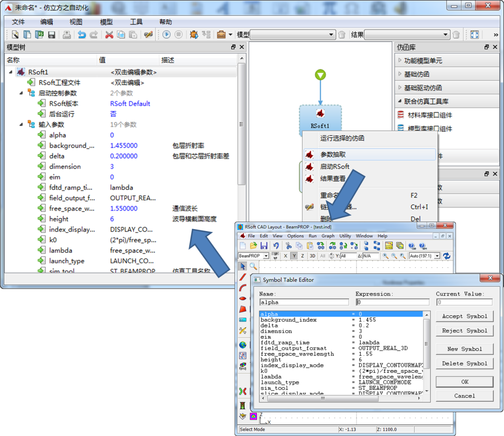
Task: Click the RSoft1 node on the canvas
Action: pos(320,118)
